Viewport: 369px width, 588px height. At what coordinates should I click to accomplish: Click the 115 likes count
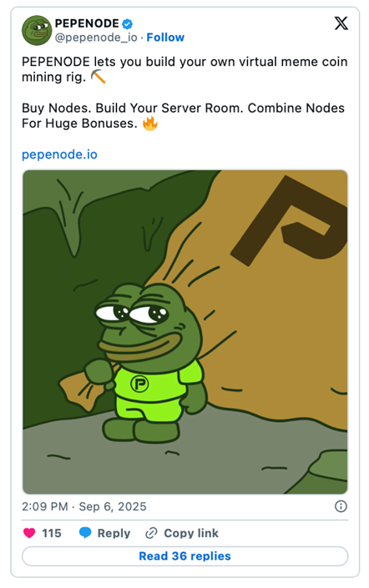coord(52,533)
